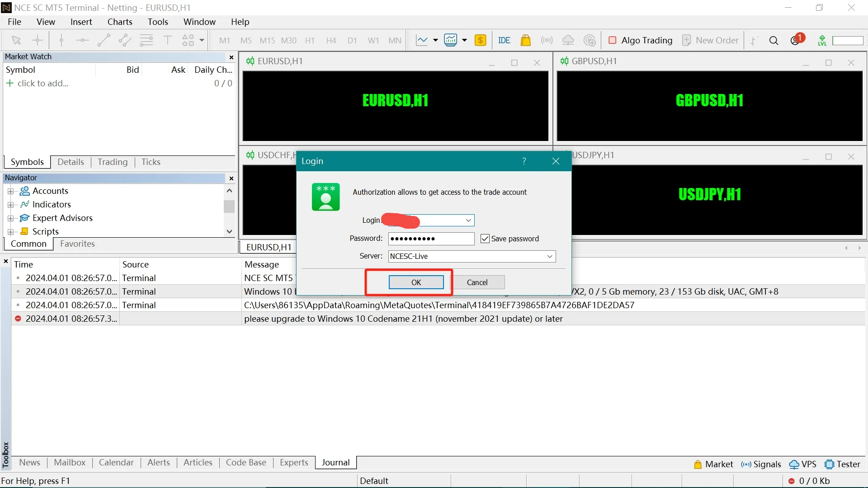Open the Experts toolbox tab
Image resolution: width=868 pixels, height=488 pixels.
tap(294, 463)
